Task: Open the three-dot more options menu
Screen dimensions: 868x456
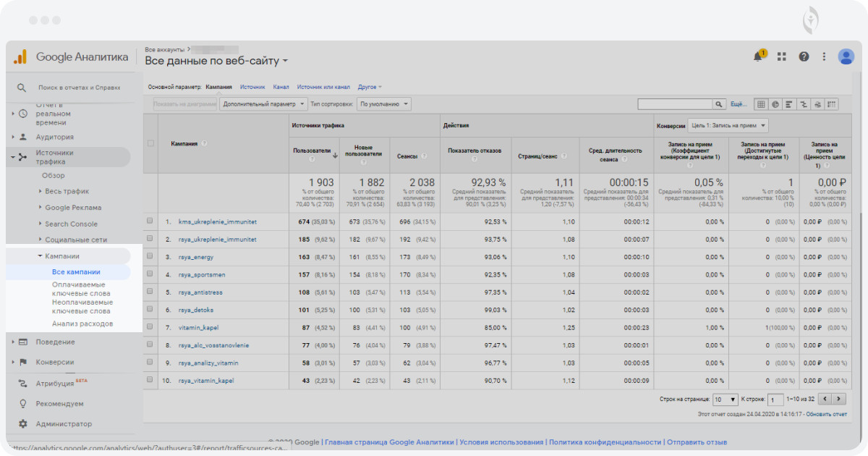Action: click(824, 56)
